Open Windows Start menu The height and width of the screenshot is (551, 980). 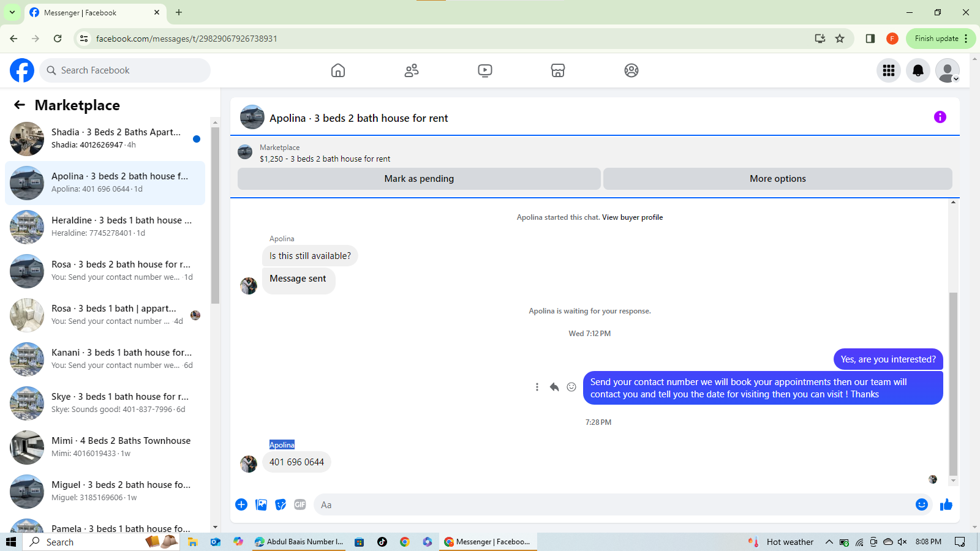point(11,542)
